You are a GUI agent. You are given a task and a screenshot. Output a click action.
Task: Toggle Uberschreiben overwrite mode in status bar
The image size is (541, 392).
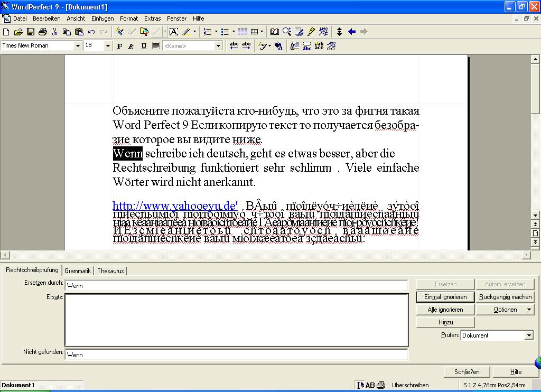(410, 385)
